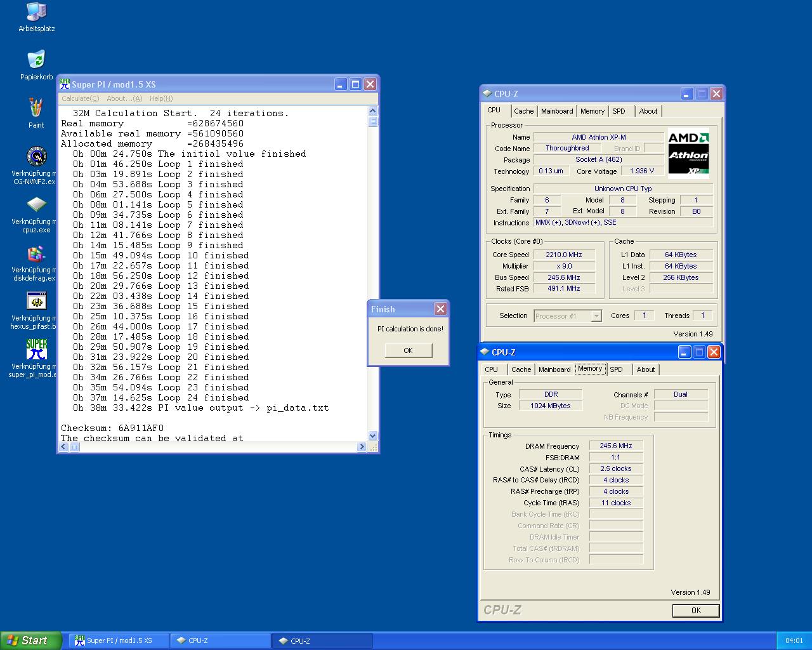Minimize the Super PI window

pos(341,84)
